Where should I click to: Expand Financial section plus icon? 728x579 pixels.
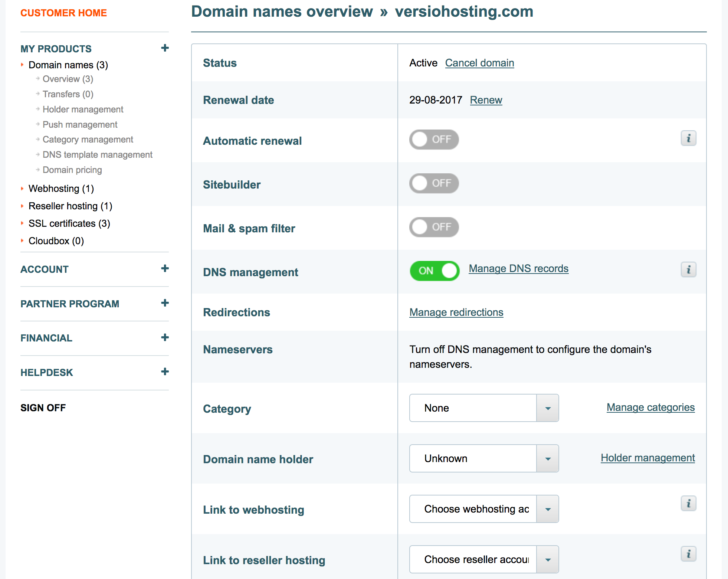click(165, 337)
